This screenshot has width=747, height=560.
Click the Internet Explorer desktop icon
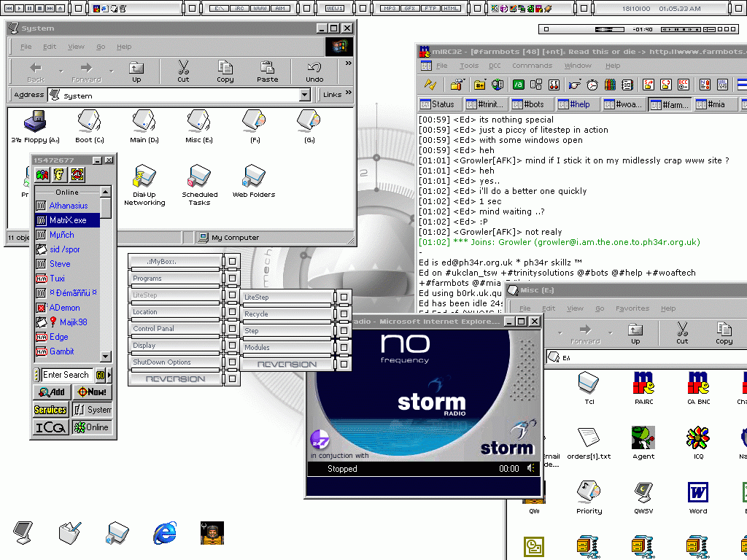(x=165, y=532)
